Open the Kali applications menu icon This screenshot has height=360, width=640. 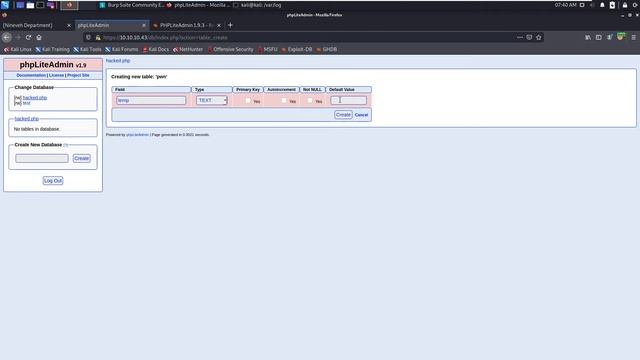click(5, 5)
